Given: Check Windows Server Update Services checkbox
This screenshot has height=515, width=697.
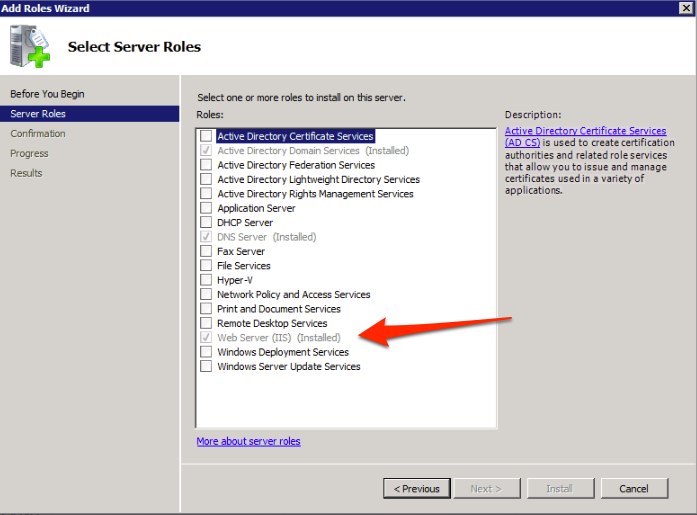Looking at the screenshot, I should point(206,366).
